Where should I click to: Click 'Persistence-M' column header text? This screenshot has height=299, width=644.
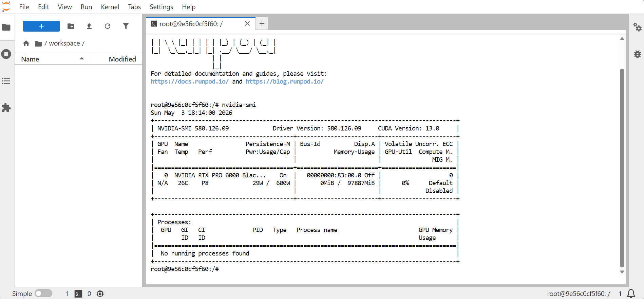(x=268, y=144)
